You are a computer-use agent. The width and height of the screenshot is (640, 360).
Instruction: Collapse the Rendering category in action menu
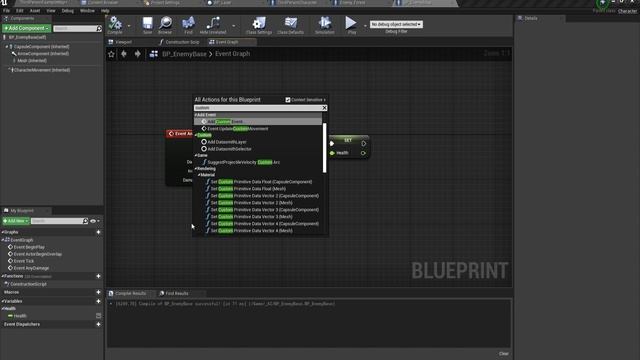coord(196,169)
